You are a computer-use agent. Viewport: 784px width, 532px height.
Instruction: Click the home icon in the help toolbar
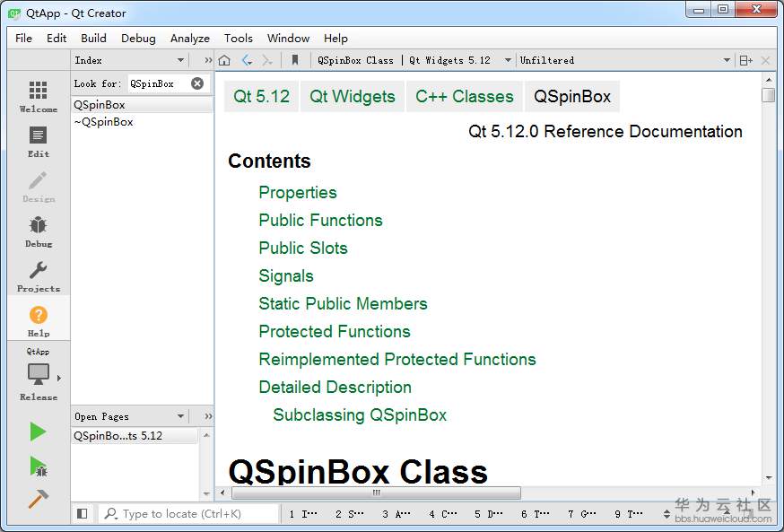pos(223,60)
